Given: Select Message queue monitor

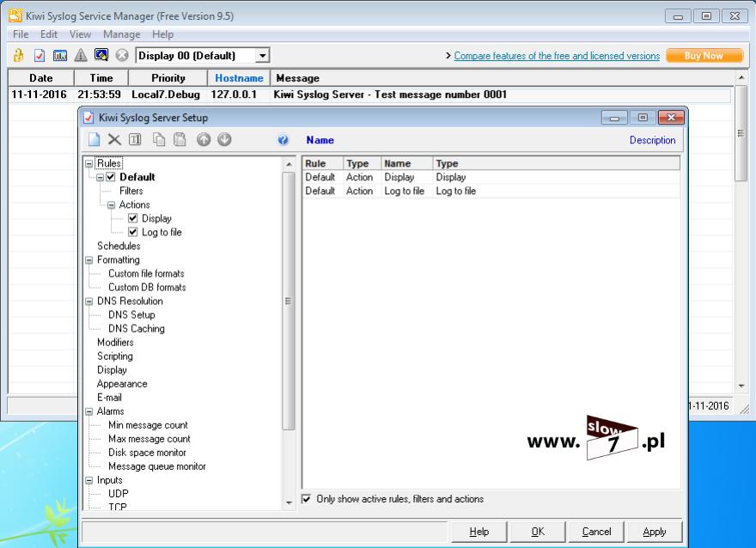Looking at the screenshot, I should coord(157,466).
